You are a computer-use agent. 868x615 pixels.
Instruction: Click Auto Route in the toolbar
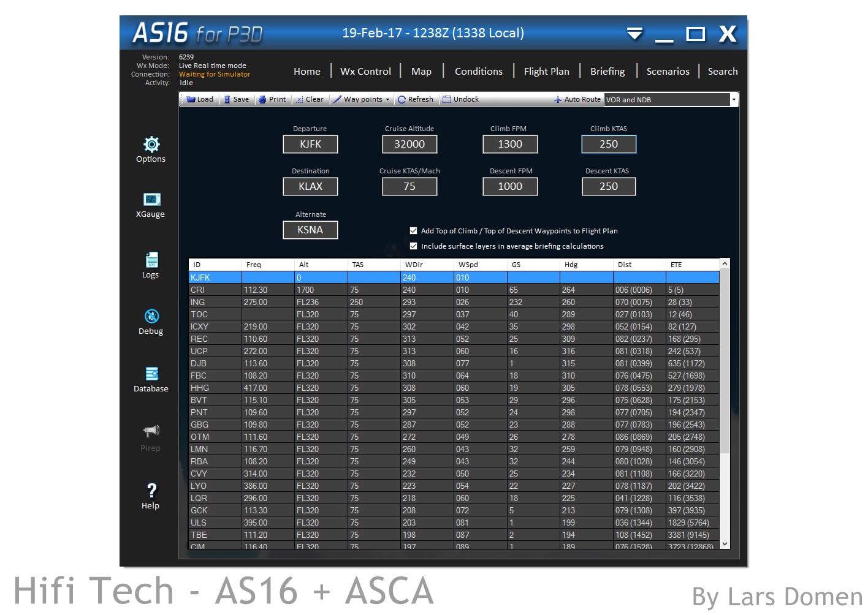(x=577, y=99)
